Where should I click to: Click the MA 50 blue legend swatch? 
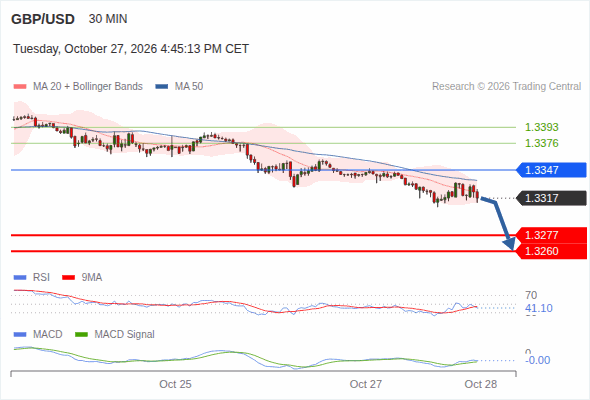pos(162,87)
